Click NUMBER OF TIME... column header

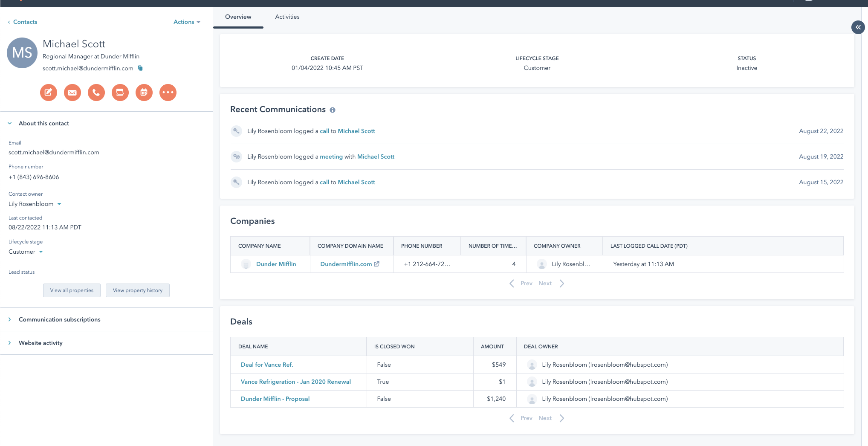(493, 246)
